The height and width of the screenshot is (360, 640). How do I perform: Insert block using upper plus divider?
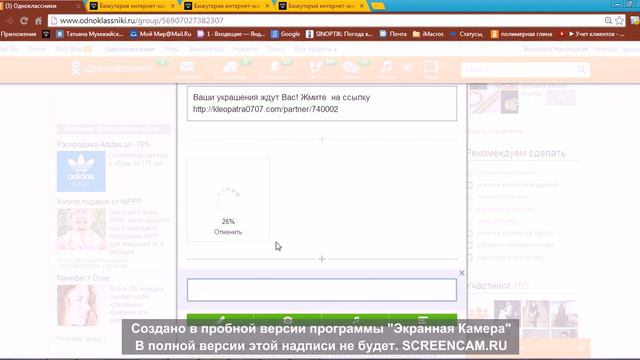(322, 140)
